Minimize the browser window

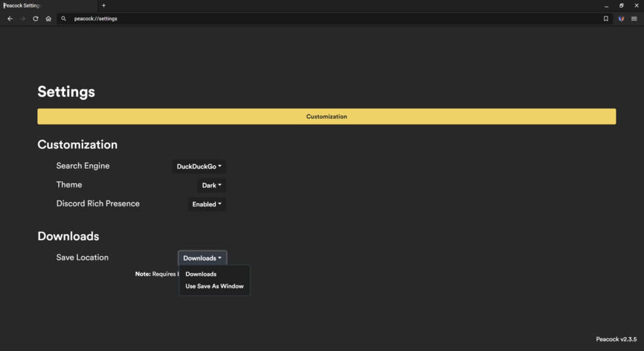coord(606,6)
